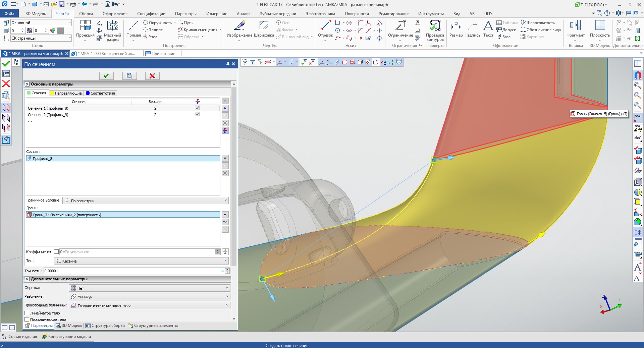Toggle checkbox for Сечение 2 row
This screenshot has height=348, width=644.
(197, 114)
